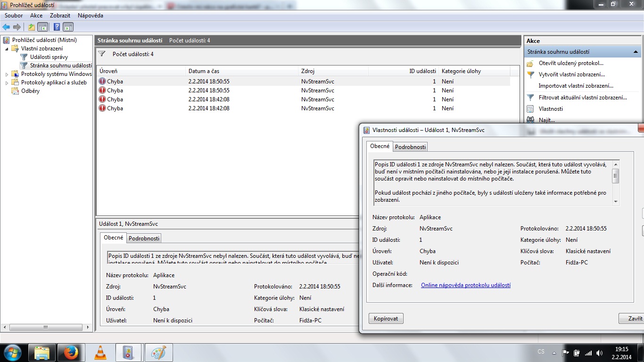Switch to Firefox on the taskbar
The width and height of the screenshot is (644, 362).
coord(71,353)
